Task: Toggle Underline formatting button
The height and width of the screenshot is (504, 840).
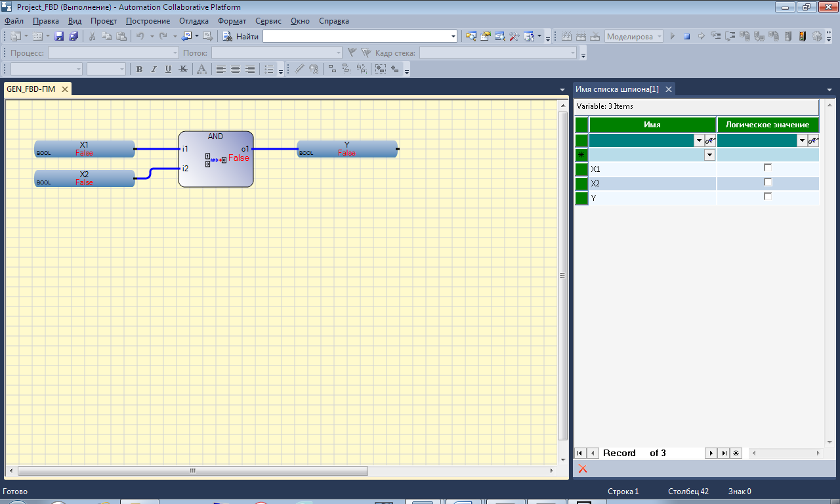Action: pyautogui.click(x=168, y=69)
